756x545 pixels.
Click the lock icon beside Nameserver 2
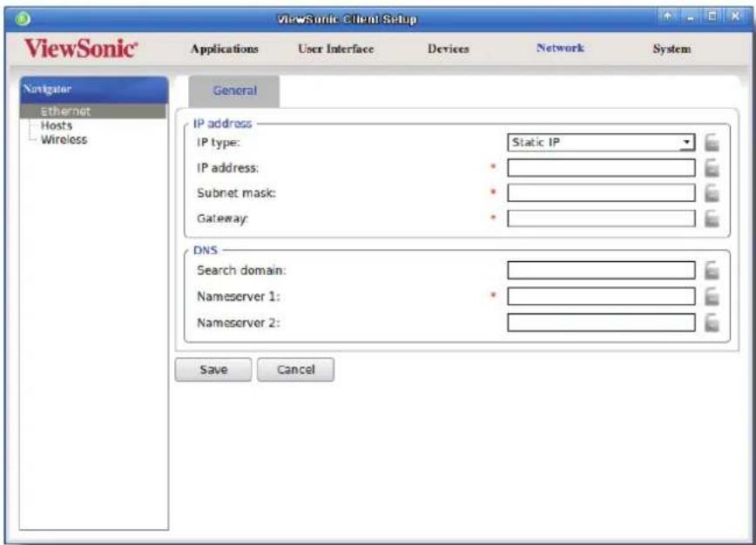click(x=712, y=322)
